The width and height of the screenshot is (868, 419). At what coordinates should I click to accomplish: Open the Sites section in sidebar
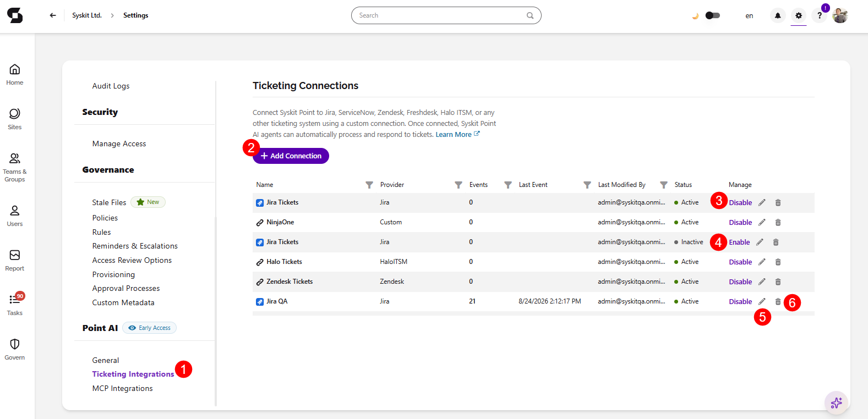(15, 119)
